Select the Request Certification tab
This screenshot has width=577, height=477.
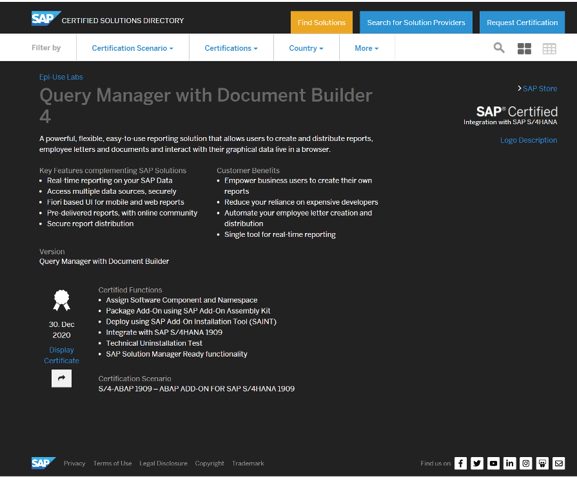click(522, 22)
